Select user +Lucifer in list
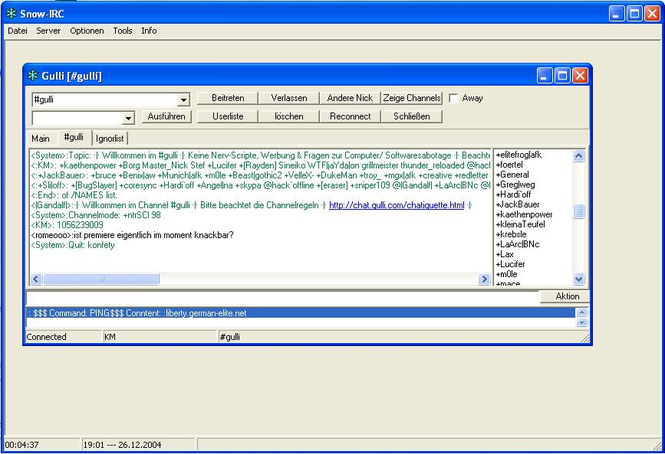The height and width of the screenshot is (454, 665). (510, 264)
